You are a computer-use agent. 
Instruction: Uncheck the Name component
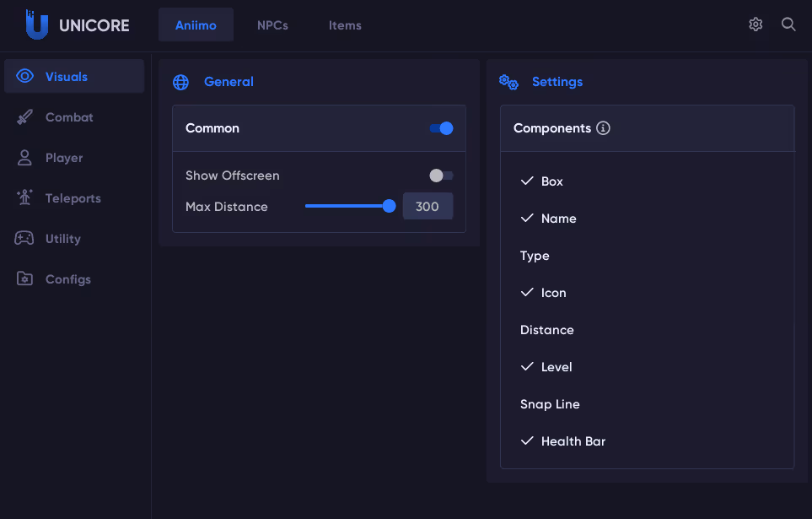[548, 219]
